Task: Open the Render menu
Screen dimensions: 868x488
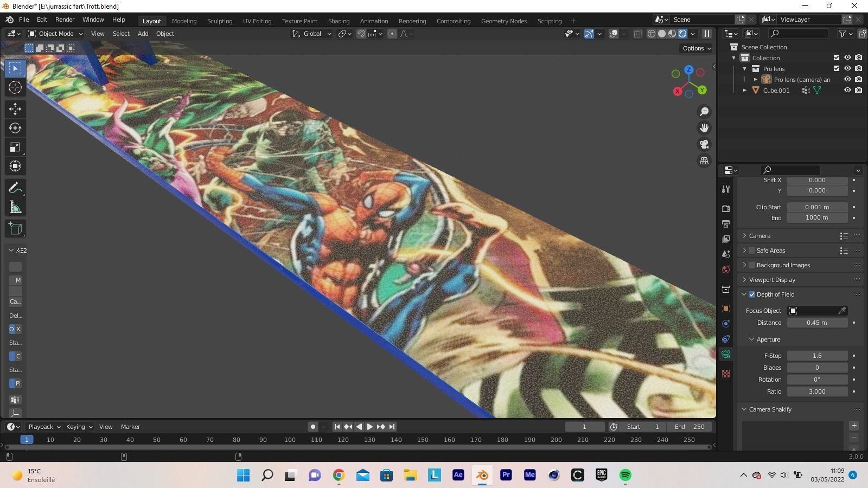Action: pos(65,20)
